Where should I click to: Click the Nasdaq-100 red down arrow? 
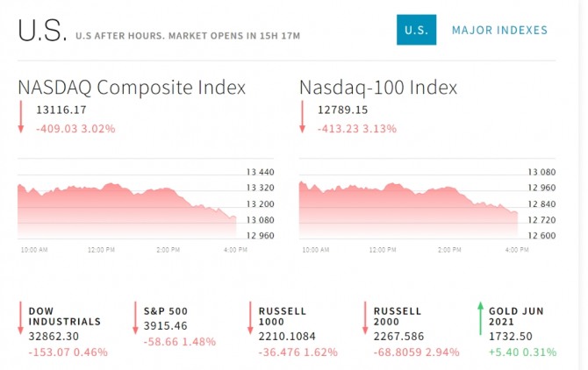[302, 117]
